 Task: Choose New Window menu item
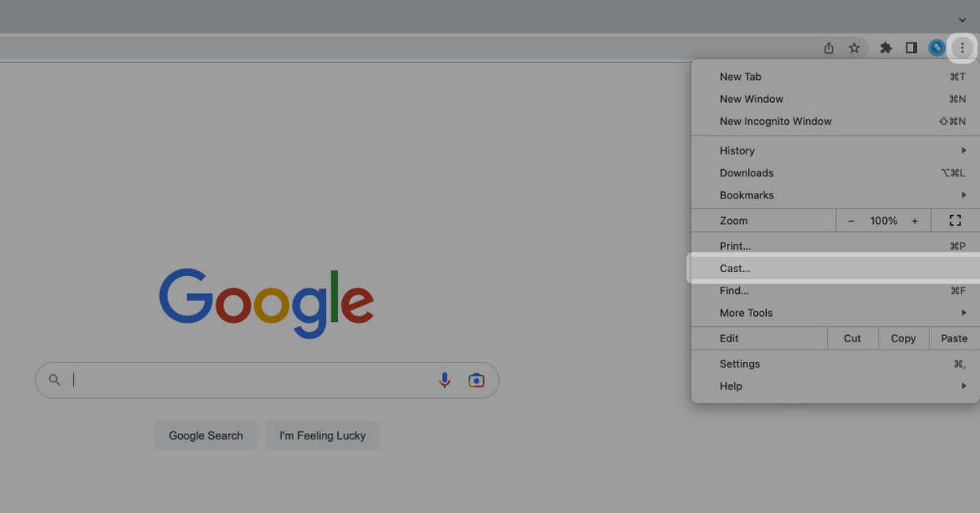pyautogui.click(x=835, y=99)
